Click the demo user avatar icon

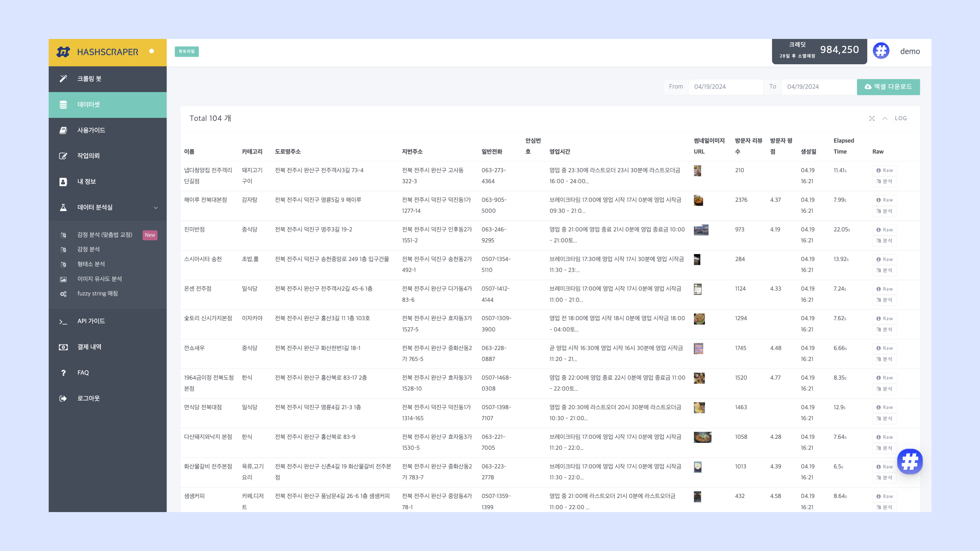point(881,51)
